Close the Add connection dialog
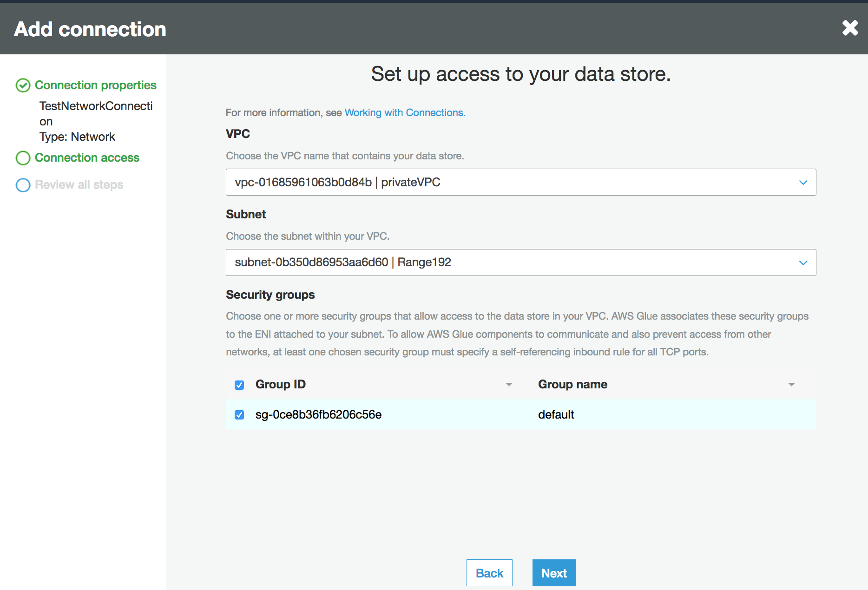 (x=850, y=28)
